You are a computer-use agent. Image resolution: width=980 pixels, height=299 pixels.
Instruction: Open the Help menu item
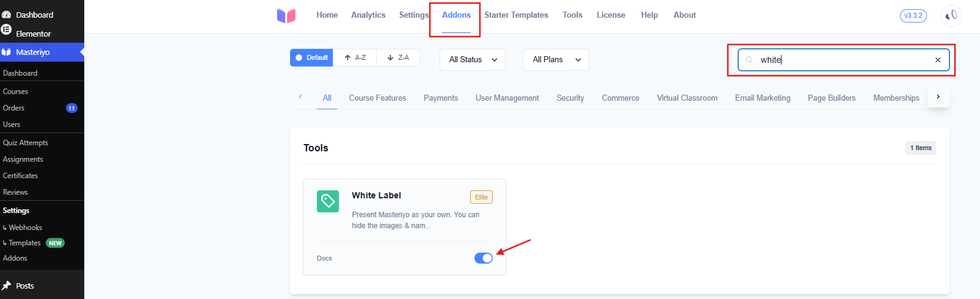point(649,15)
